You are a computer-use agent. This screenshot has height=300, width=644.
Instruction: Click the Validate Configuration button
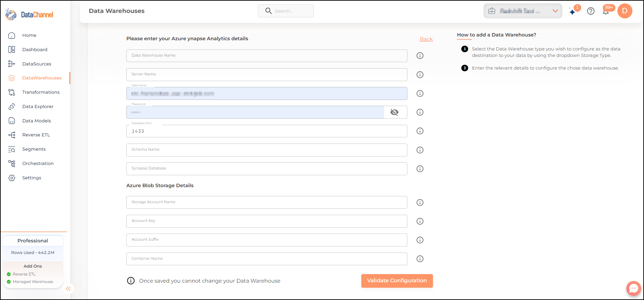397,281
